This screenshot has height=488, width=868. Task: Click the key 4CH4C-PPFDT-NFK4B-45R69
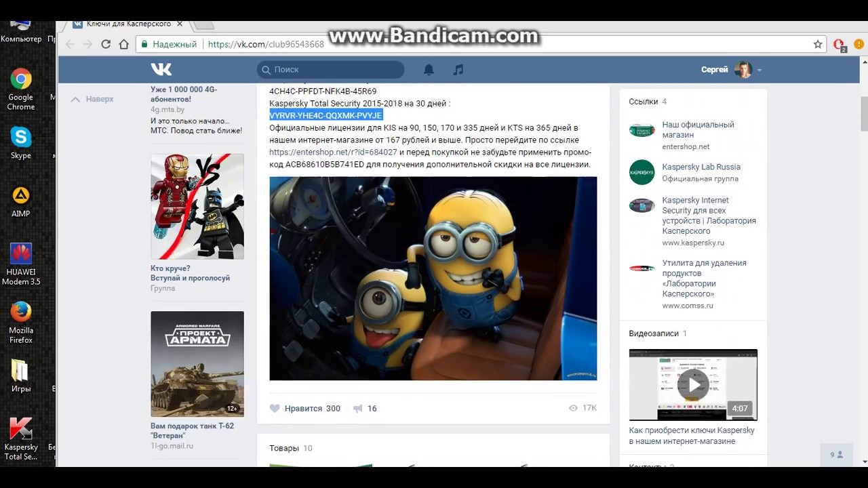pos(323,91)
